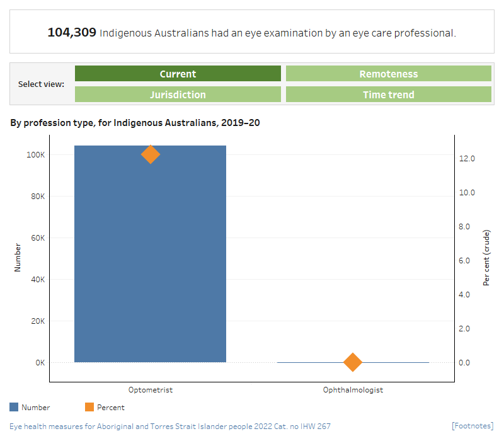Click the 100K axis tick label
The image size is (504, 441).
tap(37, 154)
